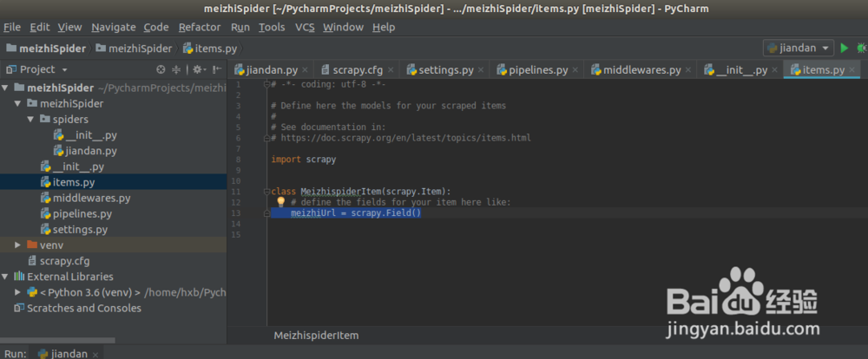Open the File menu
The image size is (868, 359).
(12, 27)
